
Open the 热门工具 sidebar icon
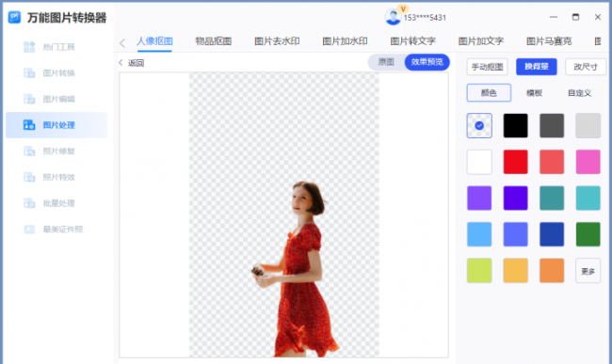pos(29,47)
